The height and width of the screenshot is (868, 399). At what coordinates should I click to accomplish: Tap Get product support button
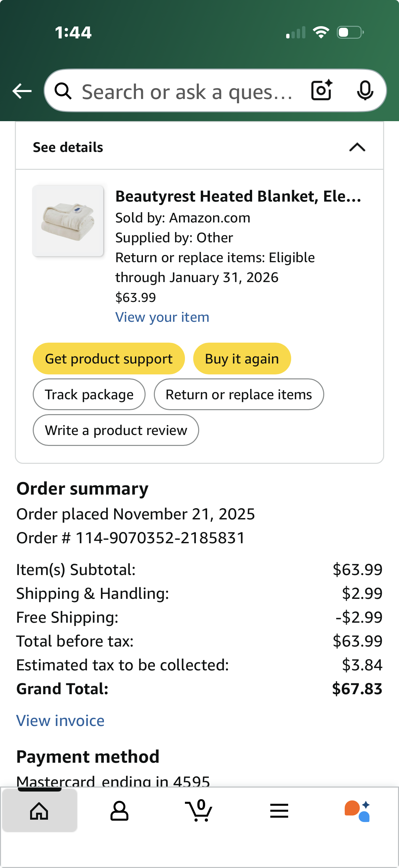click(x=109, y=359)
